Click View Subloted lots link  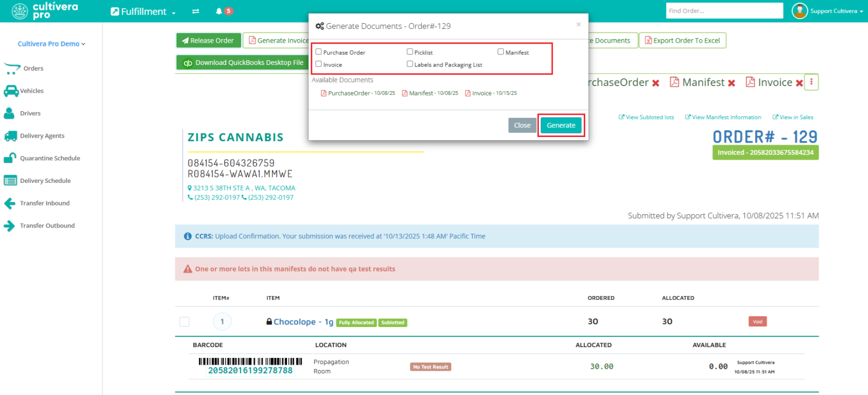tap(646, 117)
